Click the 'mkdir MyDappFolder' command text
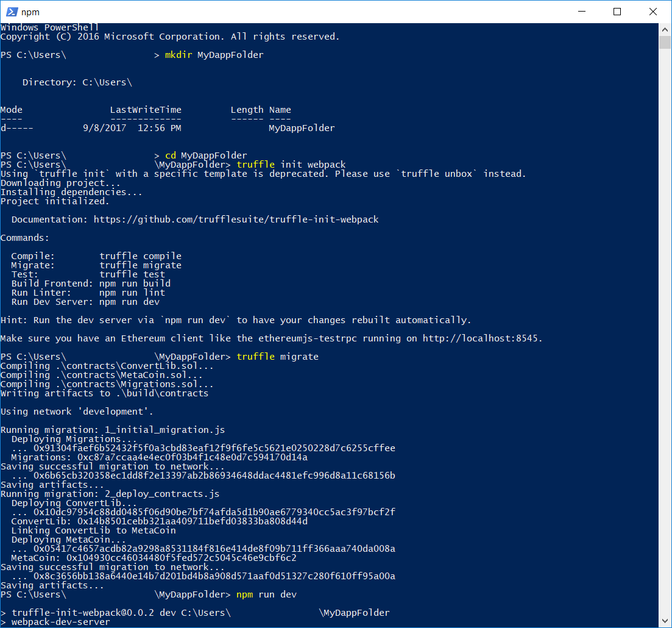 [214, 55]
